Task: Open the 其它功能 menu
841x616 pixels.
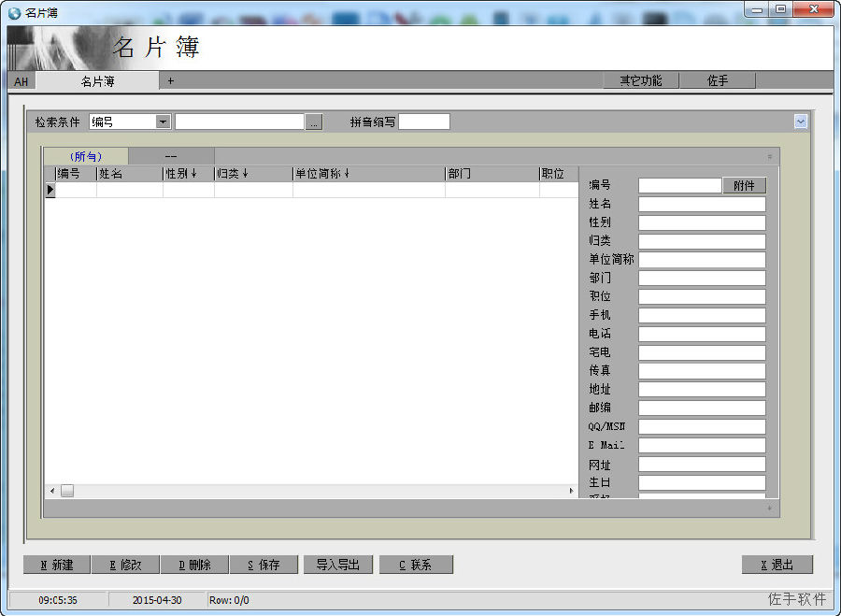Action: tap(641, 81)
